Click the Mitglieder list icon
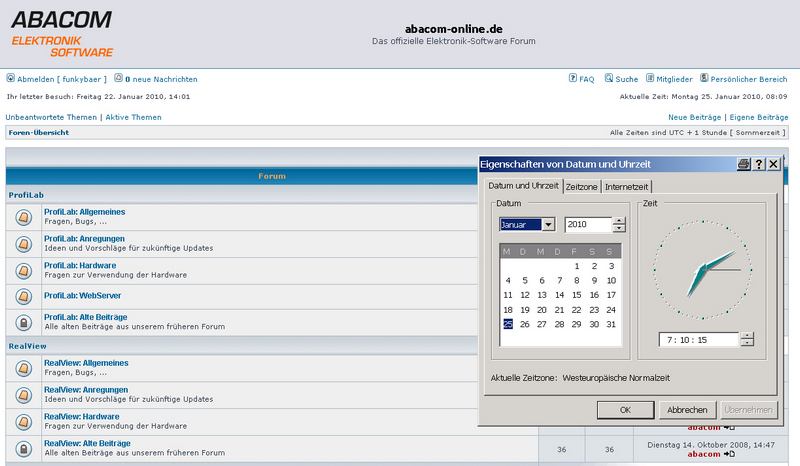Viewport: 800px width, 466px height. (x=650, y=78)
